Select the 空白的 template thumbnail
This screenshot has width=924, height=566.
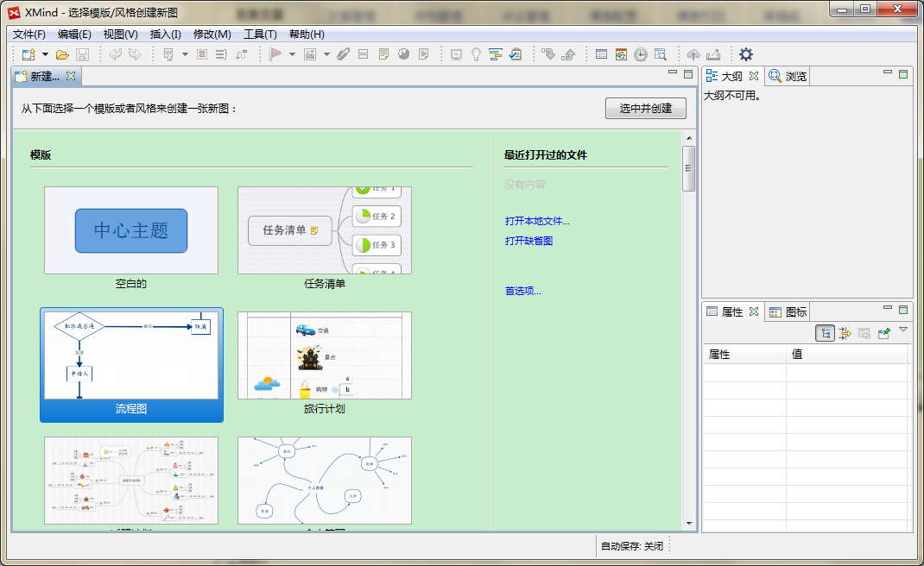(130, 230)
